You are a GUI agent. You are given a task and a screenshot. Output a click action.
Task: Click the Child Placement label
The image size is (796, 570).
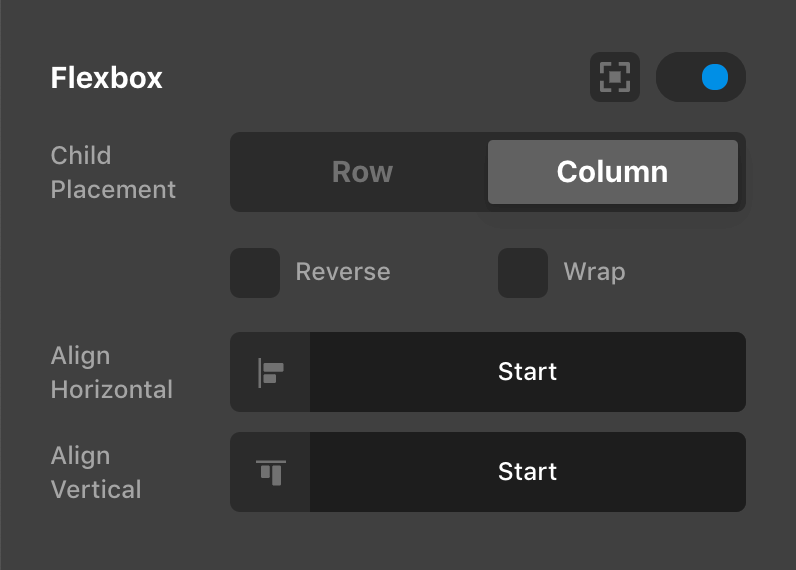coord(113,172)
